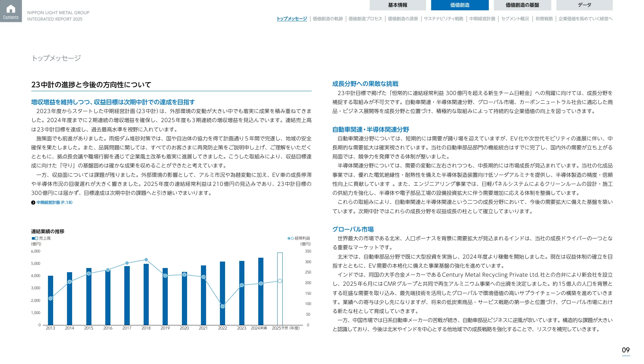Screen dimensions: 644x364
Task: Select the 基本情報 tab
Action: coord(398,5)
